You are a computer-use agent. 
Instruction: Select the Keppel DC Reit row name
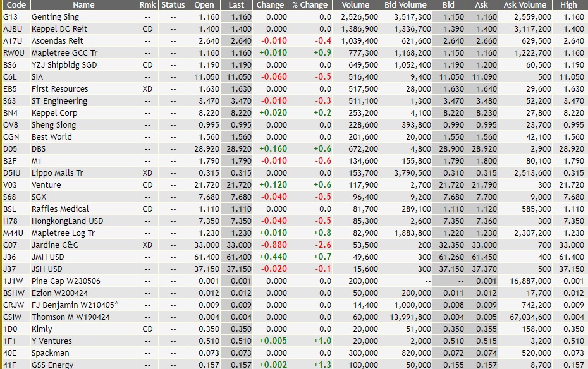[59, 29]
